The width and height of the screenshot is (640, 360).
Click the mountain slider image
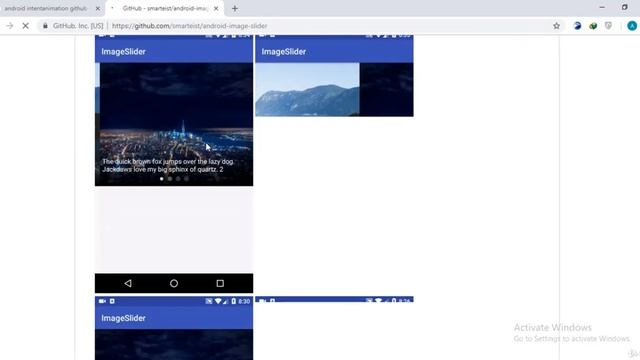click(x=307, y=89)
